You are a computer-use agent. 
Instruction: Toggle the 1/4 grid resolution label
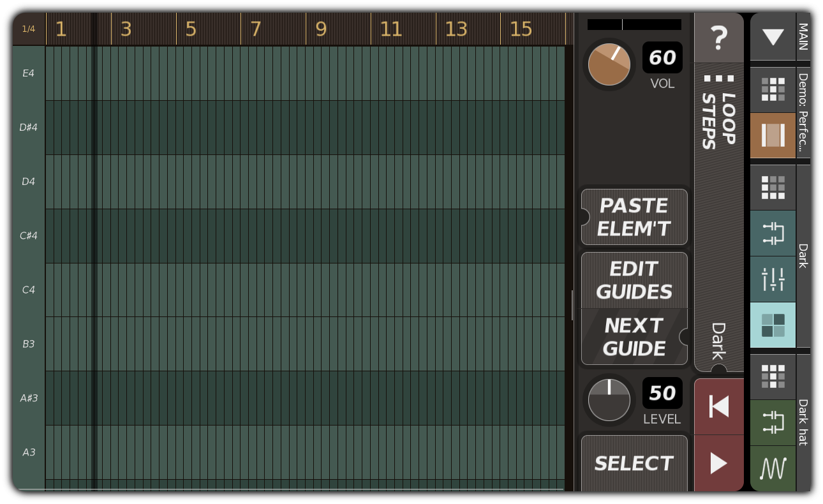click(x=28, y=29)
